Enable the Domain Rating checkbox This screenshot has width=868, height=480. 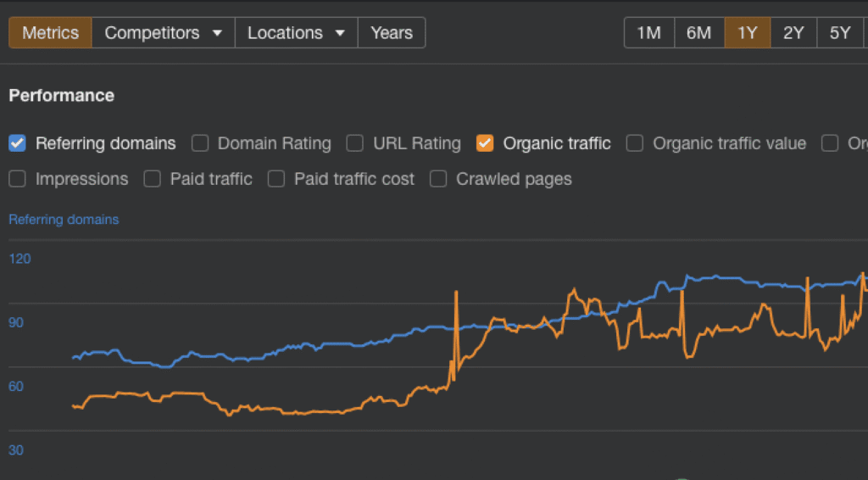200,143
